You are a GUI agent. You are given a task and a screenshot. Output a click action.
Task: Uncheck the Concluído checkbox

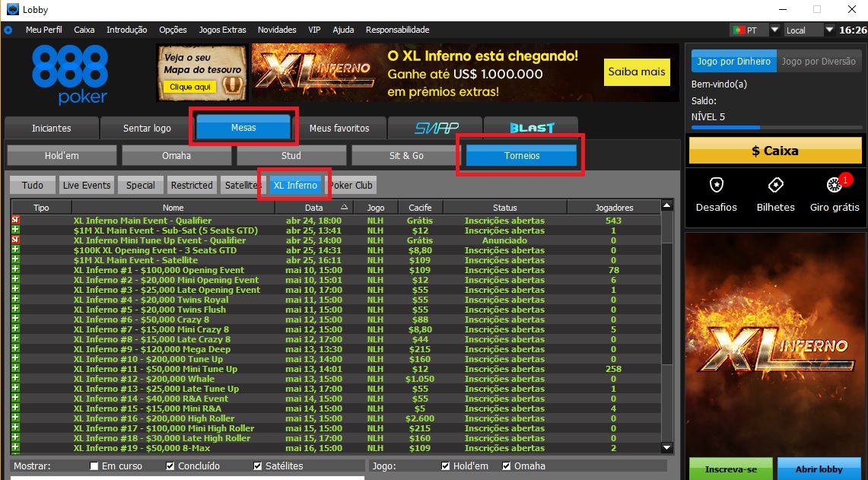[x=170, y=466]
